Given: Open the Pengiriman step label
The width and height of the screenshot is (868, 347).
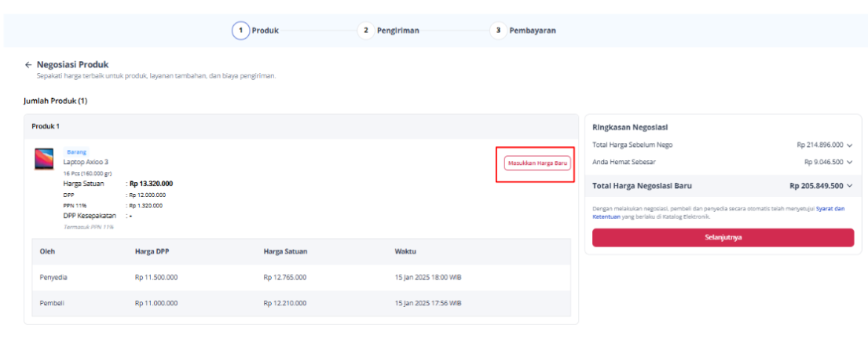Looking at the screenshot, I should point(398,31).
